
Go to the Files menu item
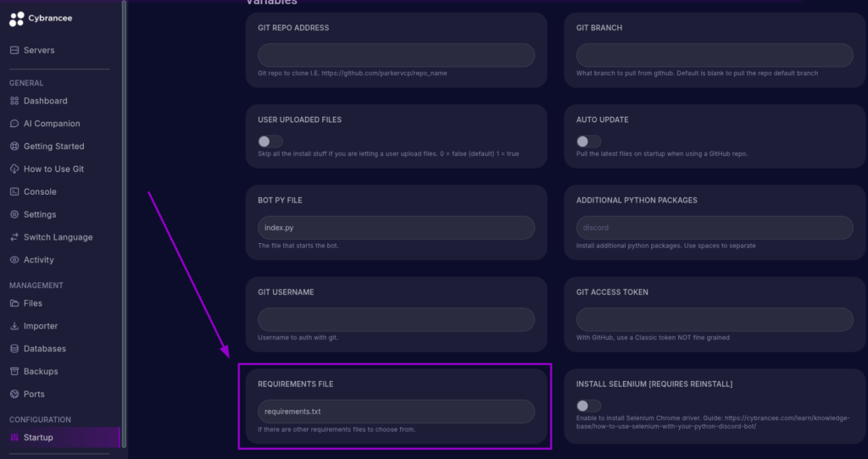click(x=33, y=303)
